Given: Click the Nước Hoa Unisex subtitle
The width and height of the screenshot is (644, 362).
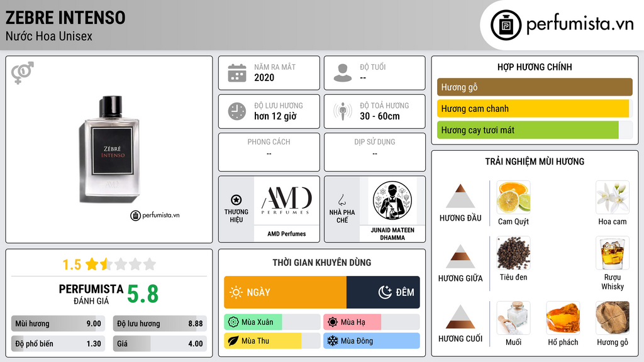Looking at the screenshot, I should [x=49, y=36].
